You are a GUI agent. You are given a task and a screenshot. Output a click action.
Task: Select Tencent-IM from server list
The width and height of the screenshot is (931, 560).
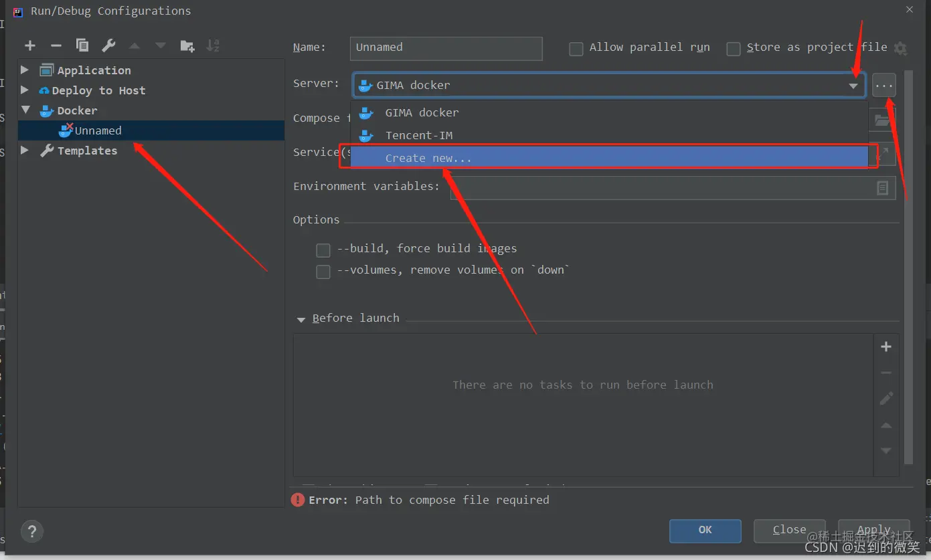pos(610,135)
